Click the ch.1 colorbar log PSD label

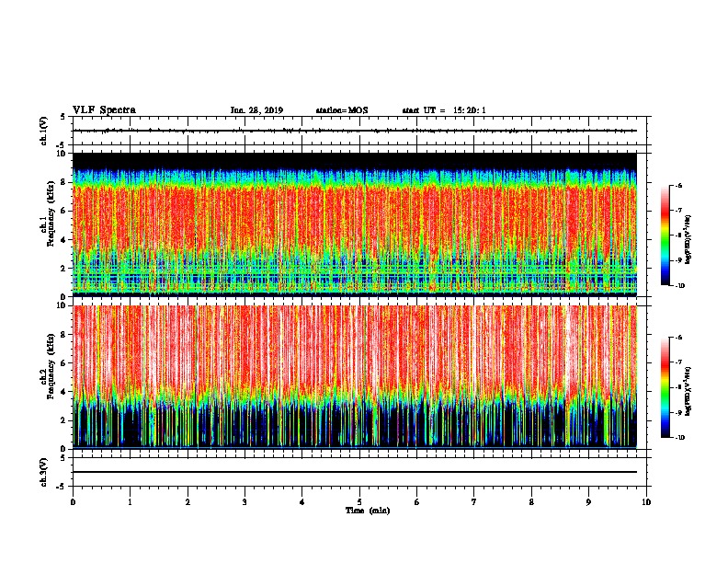688,240
